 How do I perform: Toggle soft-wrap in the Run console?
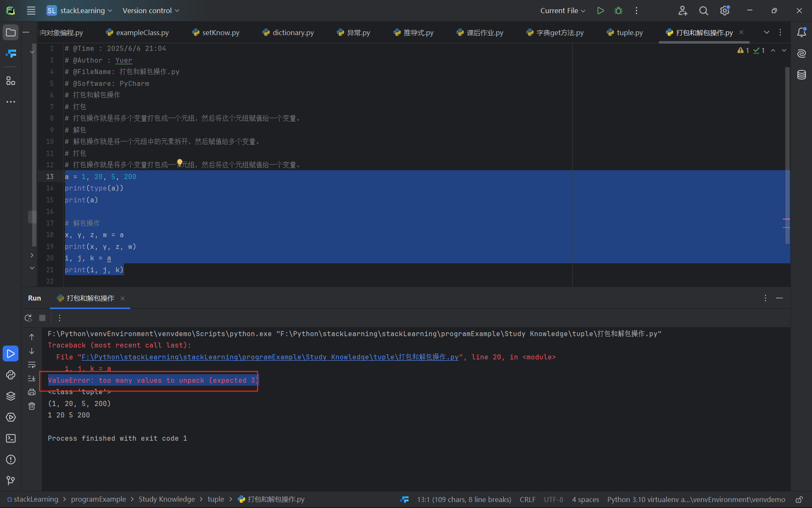[32, 365]
